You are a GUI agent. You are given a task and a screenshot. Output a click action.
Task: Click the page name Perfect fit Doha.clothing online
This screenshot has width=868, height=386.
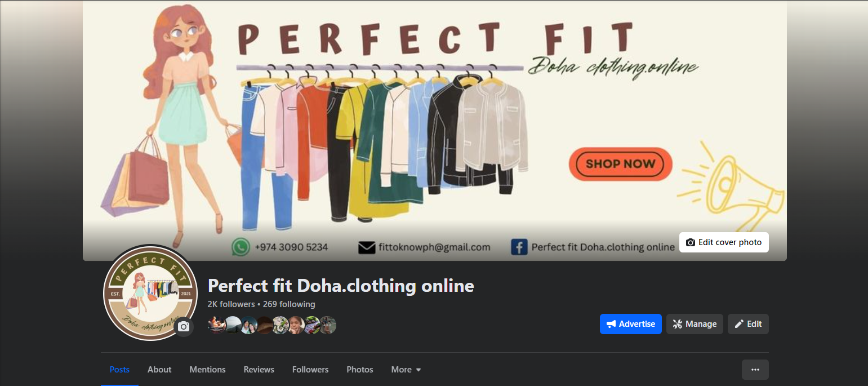pos(341,286)
